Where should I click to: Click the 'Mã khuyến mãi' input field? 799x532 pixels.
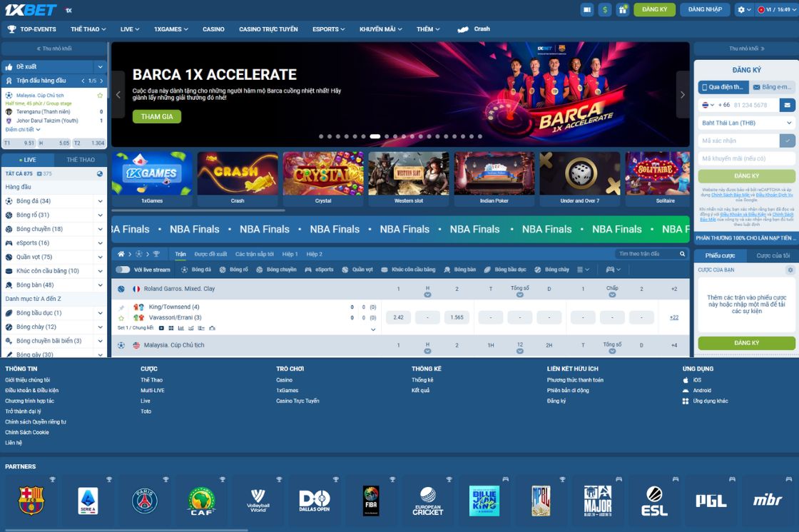746,158
